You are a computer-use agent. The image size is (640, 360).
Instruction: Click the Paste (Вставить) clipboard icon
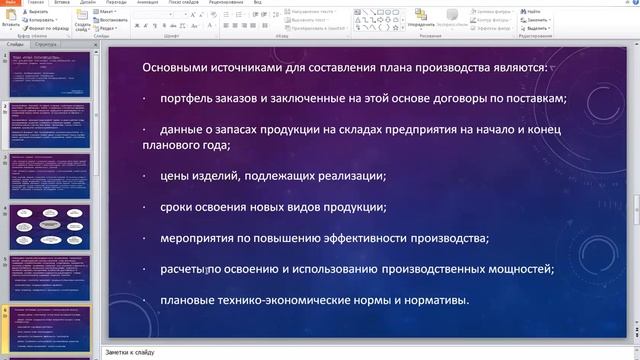click(x=11, y=16)
